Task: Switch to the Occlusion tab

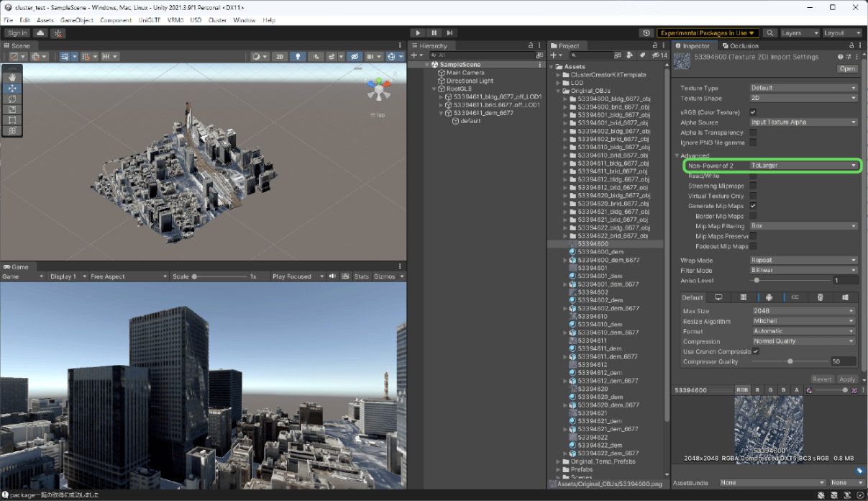Action: [x=741, y=46]
